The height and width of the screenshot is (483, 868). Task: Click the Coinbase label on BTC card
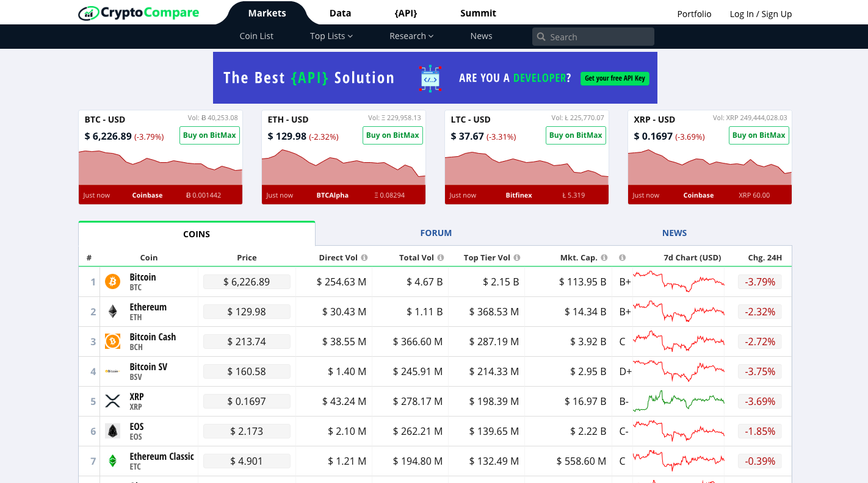tap(147, 195)
